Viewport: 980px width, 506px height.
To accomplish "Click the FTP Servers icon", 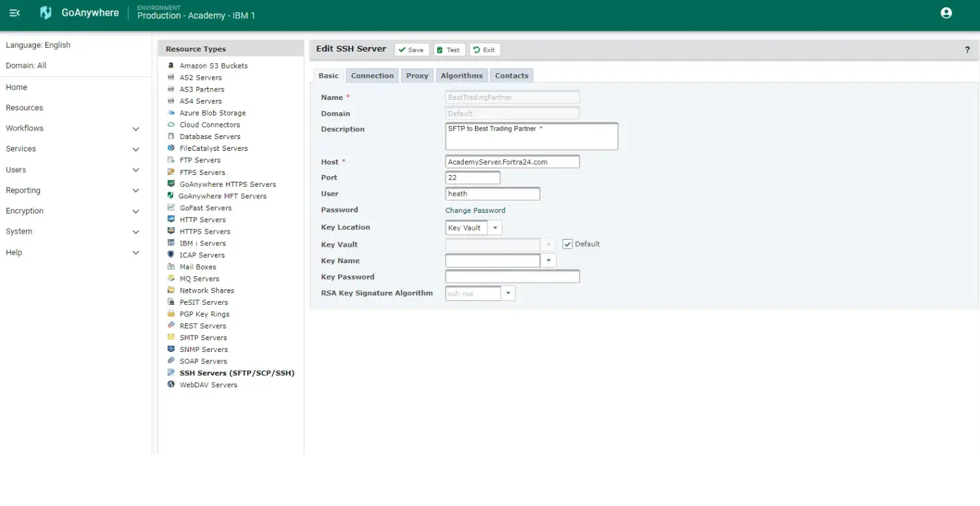I will tap(171, 160).
